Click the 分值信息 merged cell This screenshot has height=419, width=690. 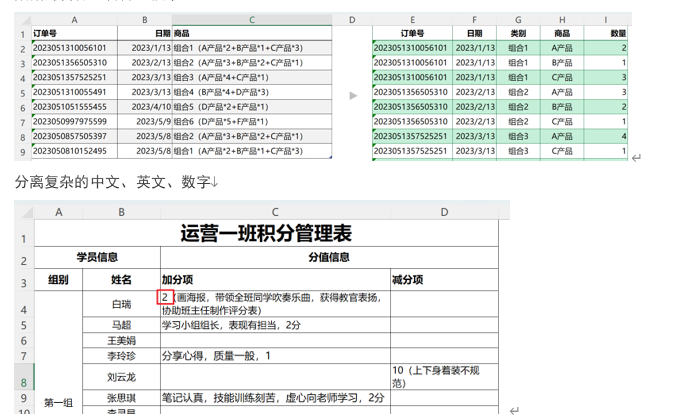click(x=329, y=257)
